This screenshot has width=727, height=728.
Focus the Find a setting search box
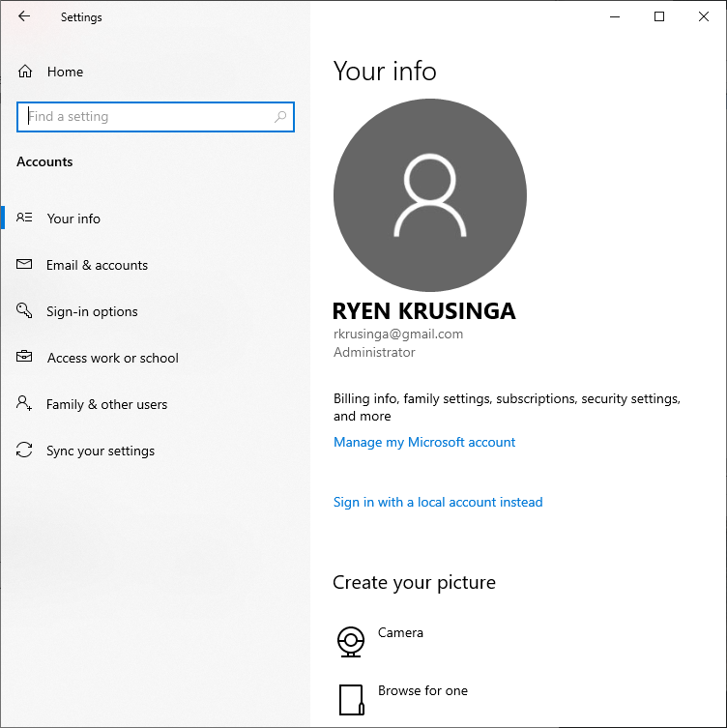click(156, 117)
